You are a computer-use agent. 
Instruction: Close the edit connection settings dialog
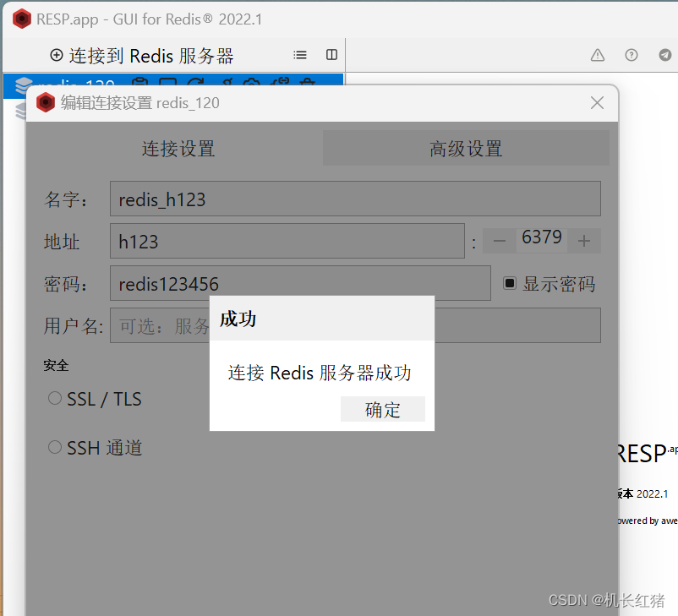pos(597,103)
